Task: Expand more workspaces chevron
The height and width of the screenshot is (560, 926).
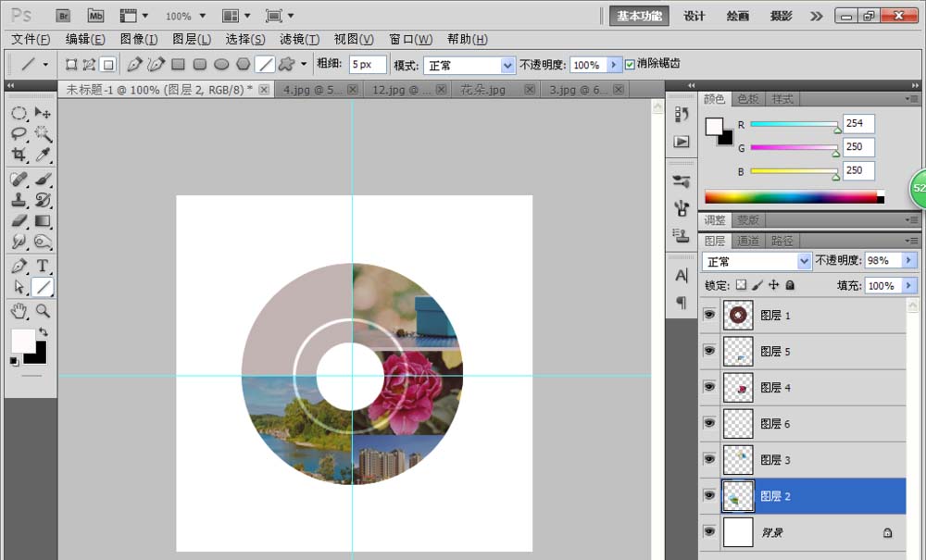Action: pos(816,16)
